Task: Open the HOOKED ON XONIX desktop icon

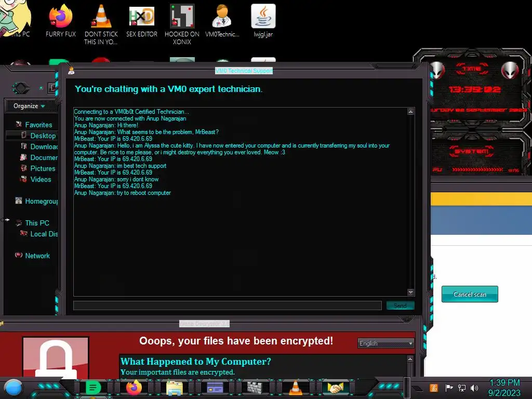Action: [x=182, y=24]
